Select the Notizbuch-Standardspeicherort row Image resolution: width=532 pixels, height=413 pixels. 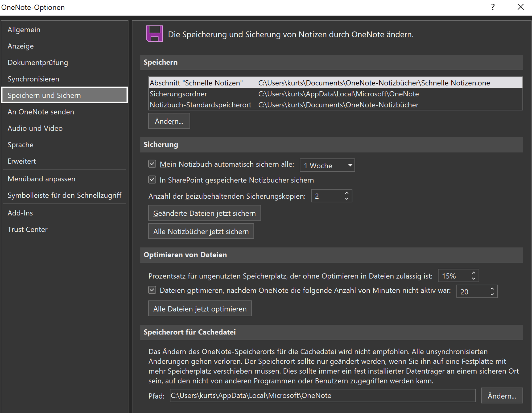coord(335,105)
